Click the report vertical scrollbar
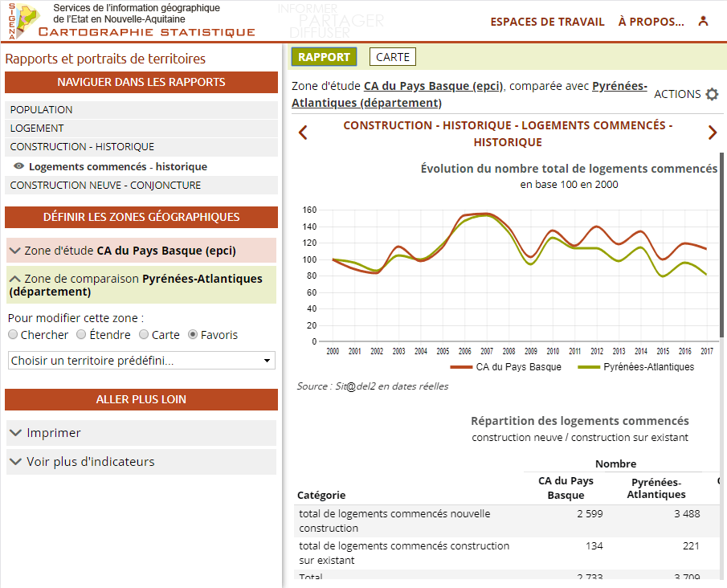This screenshot has height=588, width=727. [x=721, y=245]
